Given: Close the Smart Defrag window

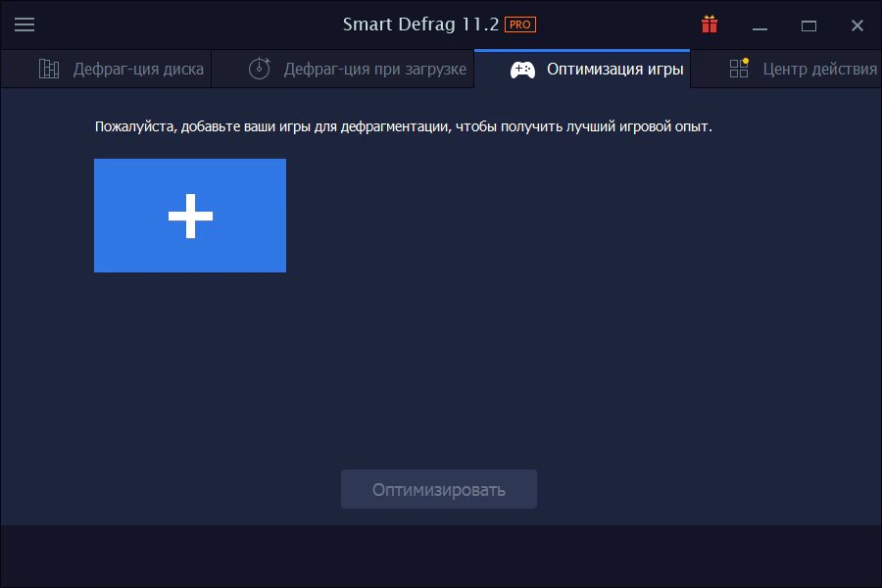Looking at the screenshot, I should pyautogui.click(x=857, y=25).
